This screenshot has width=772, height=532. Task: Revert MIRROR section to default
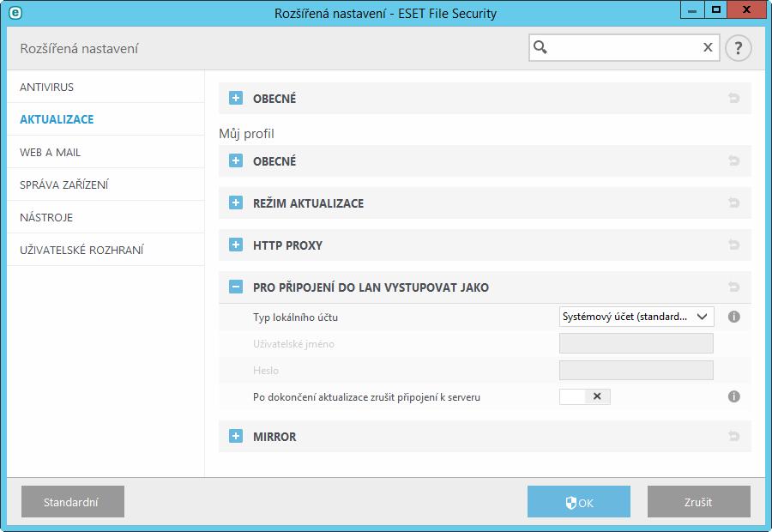click(x=733, y=436)
